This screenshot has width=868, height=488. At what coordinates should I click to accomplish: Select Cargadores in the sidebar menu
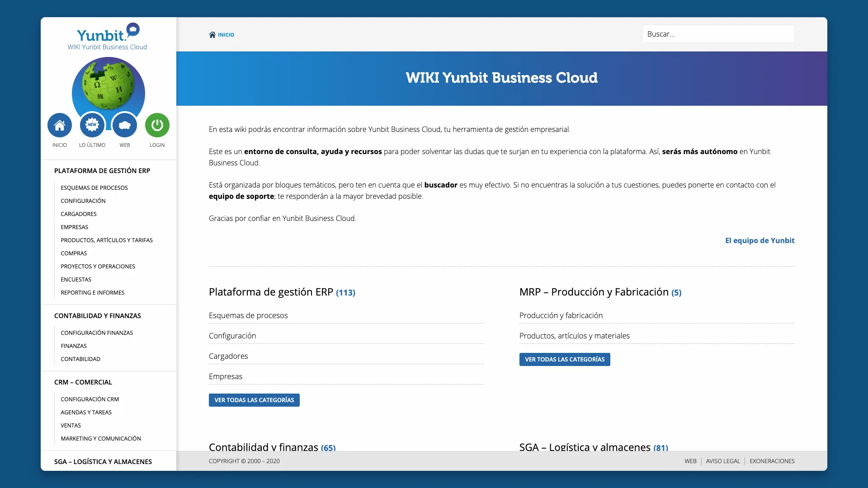pyautogui.click(x=79, y=214)
